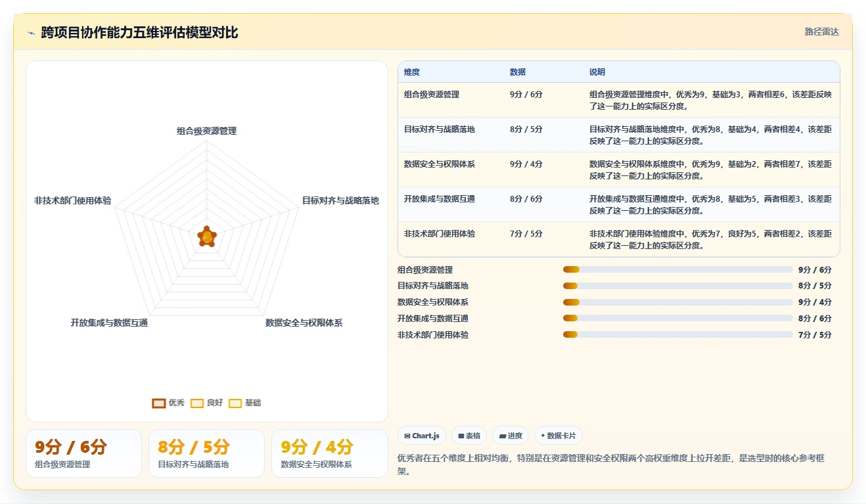Open the 9分 / 4分 数据安全与权限体系 data card
Screen dimensions: 866x504
click(x=329, y=453)
